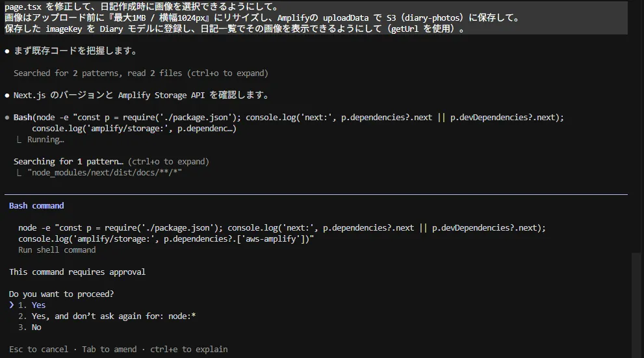The height and width of the screenshot is (358, 644).
Task: Click the ctrl+e to explain hint
Action: (188, 349)
